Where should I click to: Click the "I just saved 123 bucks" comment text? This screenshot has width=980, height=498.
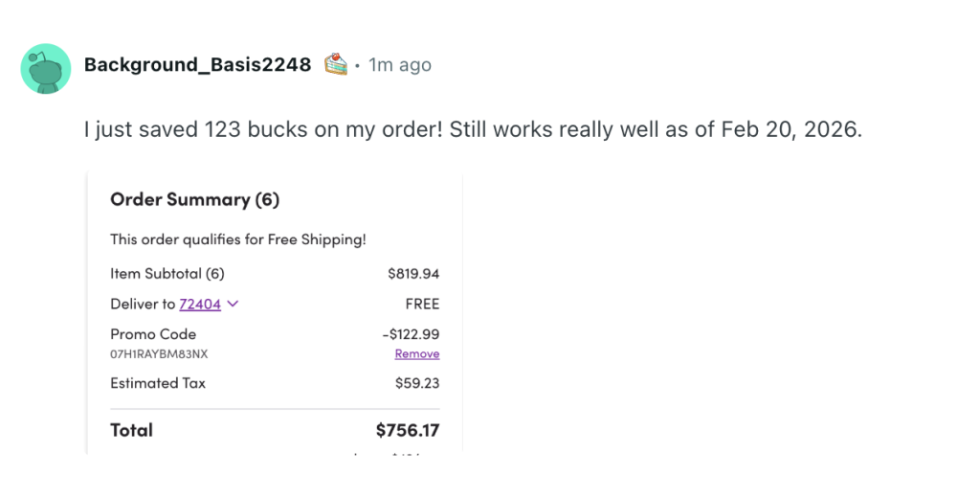coord(473,129)
